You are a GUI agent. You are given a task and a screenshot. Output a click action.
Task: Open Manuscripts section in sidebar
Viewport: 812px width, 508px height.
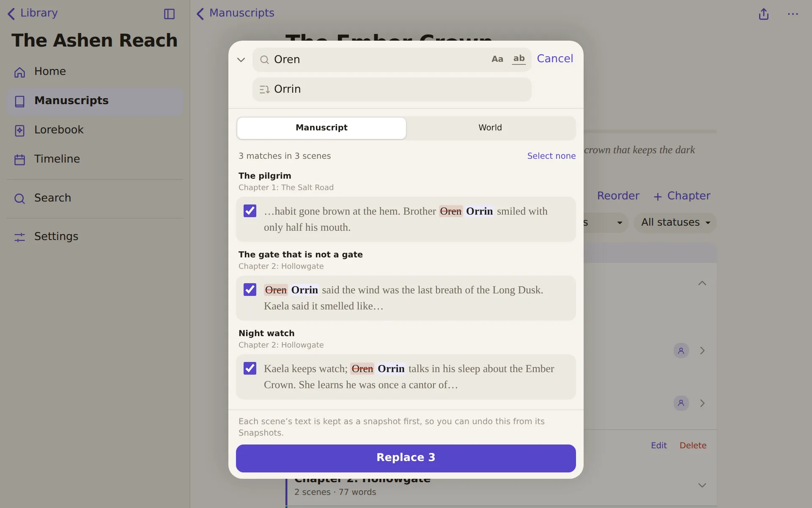[x=95, y=101]
